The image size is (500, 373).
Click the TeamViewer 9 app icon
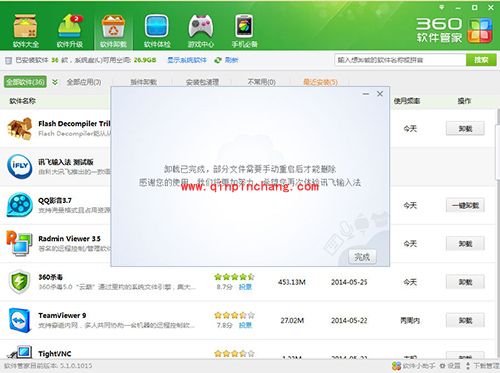(x=20, y=320)
